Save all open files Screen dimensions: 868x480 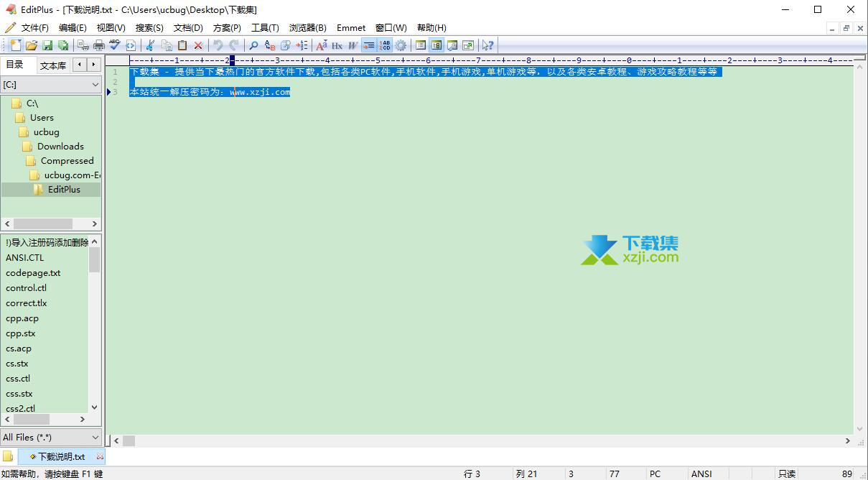point(63,45)
